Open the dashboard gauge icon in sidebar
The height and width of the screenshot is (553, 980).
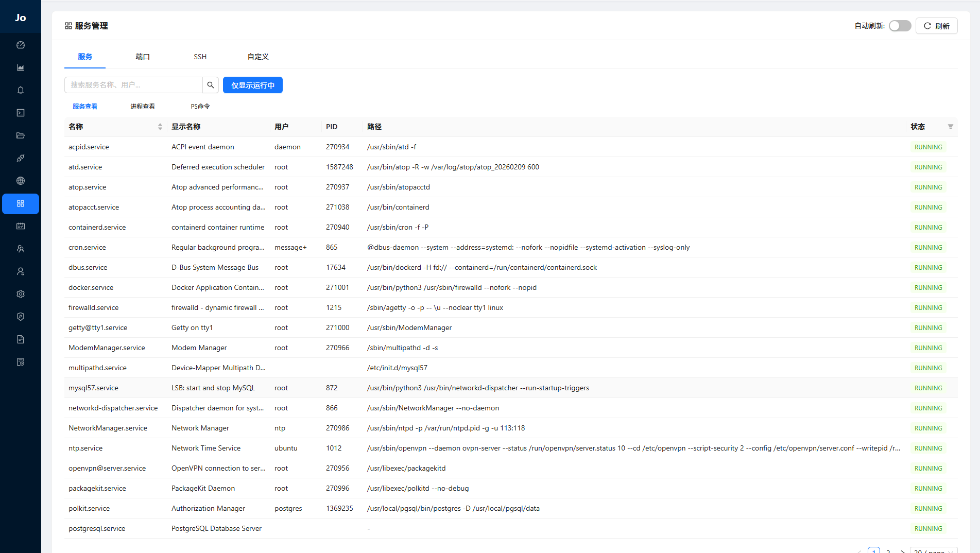coord(21,45)
